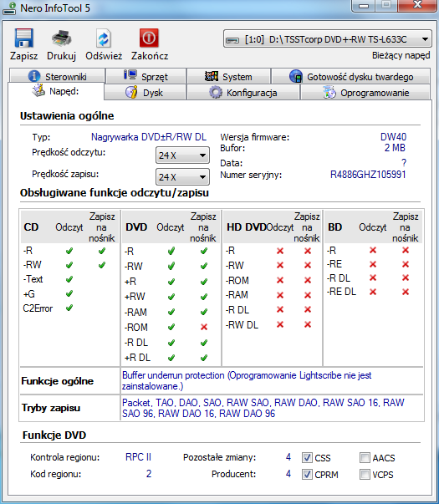439x504 pixels.
Task: Click the Drukuj printer icon
Action: [61, 38]
